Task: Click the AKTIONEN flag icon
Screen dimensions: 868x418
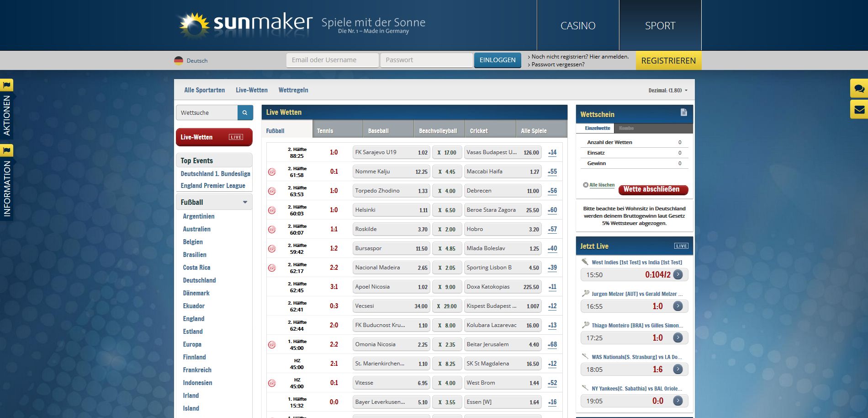Action: [x=7, y=85]
